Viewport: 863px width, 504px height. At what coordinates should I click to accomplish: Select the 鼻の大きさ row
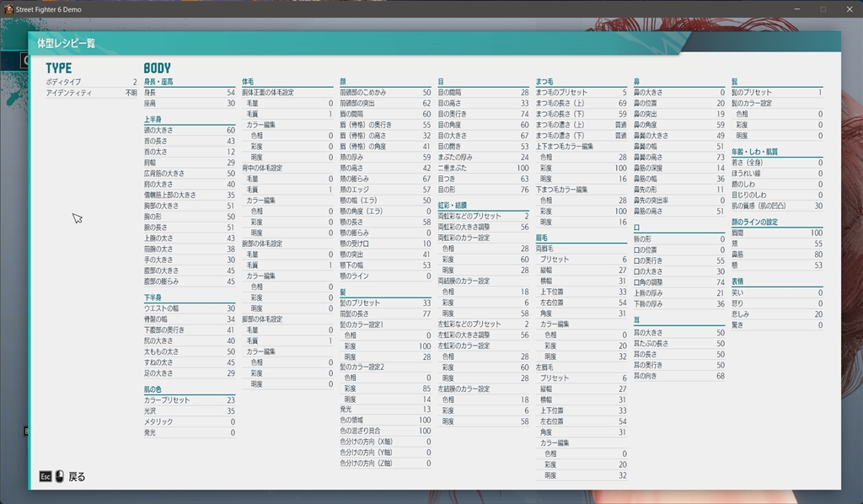tap(679, 93)
